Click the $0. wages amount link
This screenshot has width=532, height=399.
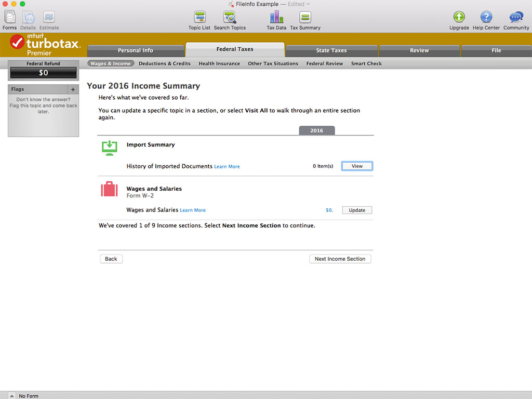[329, 210]
